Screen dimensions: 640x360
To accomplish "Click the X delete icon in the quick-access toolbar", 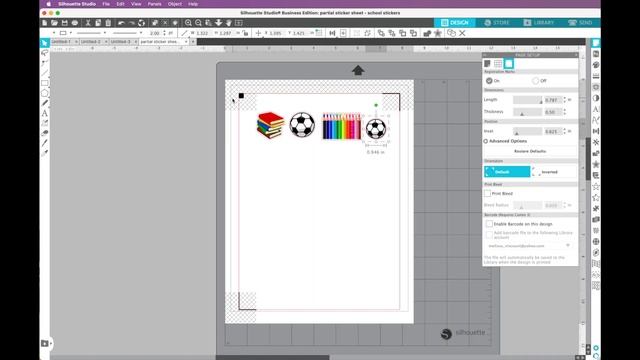I will pyautogui.click(x=462, y=33).
